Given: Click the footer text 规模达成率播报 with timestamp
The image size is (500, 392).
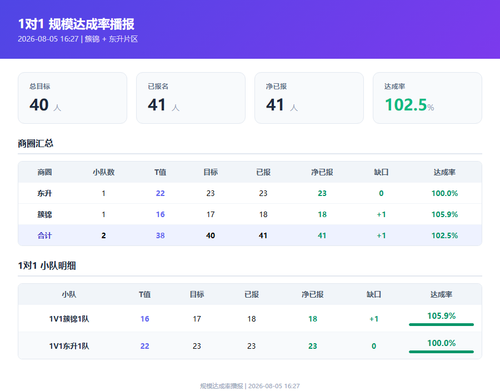Looking at the screenshot, I should pyautogui.click(x=250, y=386).
